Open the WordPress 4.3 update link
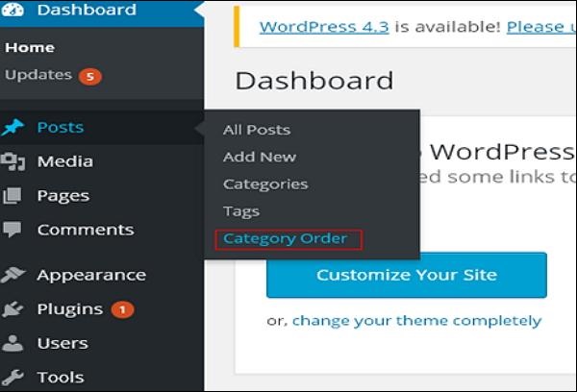 (x=323, y=27)
